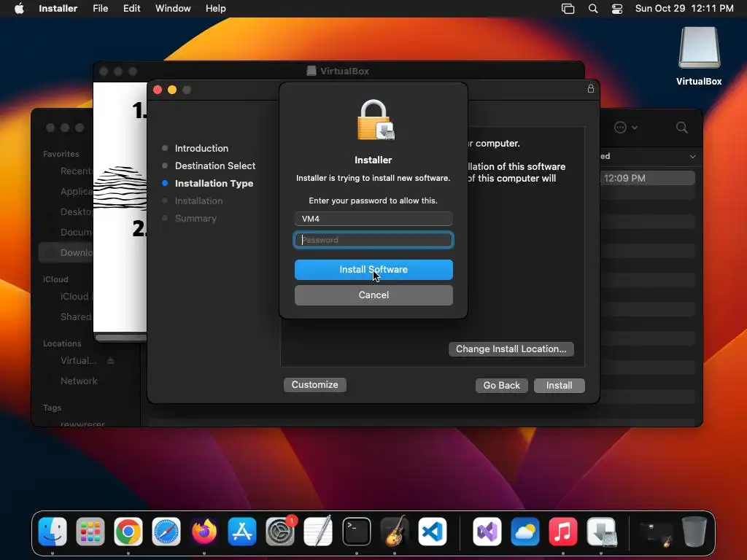The image size is (747, 560).
Task: Click the Go Back button
Action: pyautogui.click(x=502, y=385)
